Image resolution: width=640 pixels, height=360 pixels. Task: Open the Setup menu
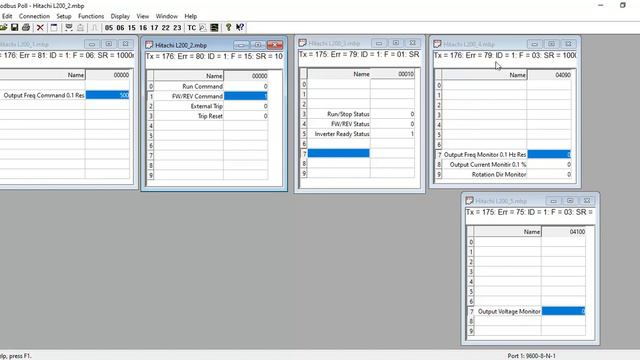click(64, 16)
